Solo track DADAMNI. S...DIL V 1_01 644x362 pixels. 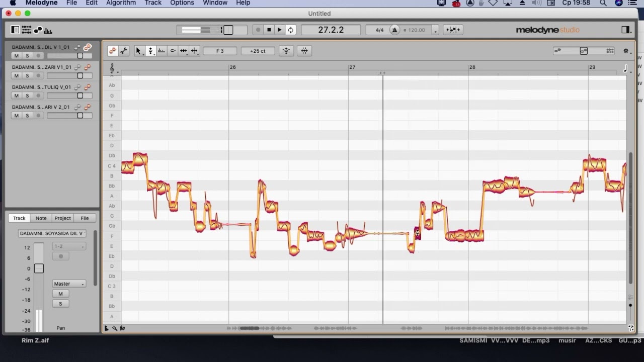coord(27,56)
